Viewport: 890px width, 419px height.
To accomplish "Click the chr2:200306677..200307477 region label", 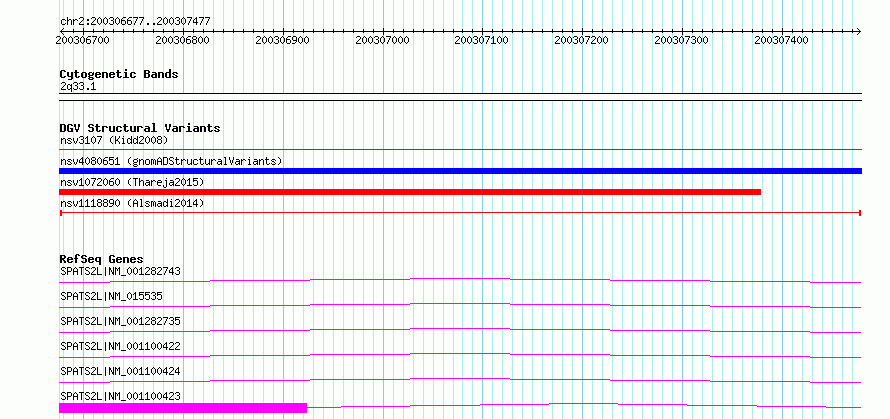I will [135, 21].
